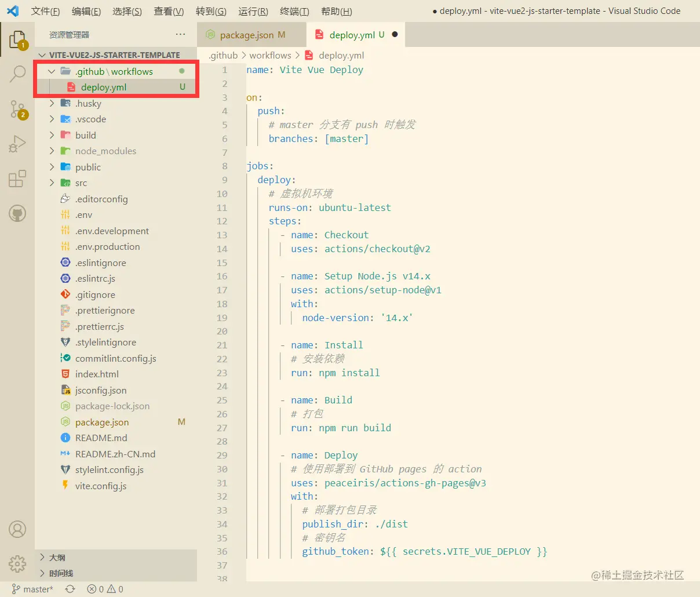700x597 pixels.
Task: Select README.zh-CN.md file
Action: point(116,454)
